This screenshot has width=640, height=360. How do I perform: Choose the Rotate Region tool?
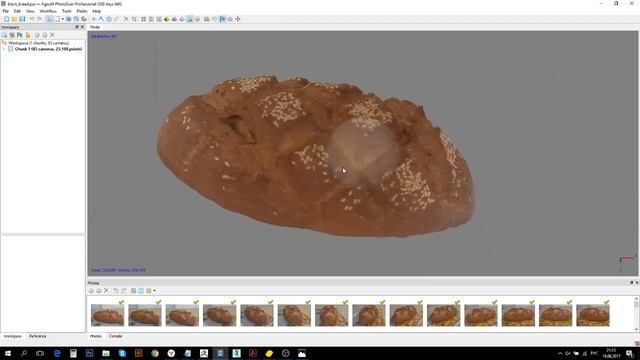pyautogui.click(x=84, y=19)
